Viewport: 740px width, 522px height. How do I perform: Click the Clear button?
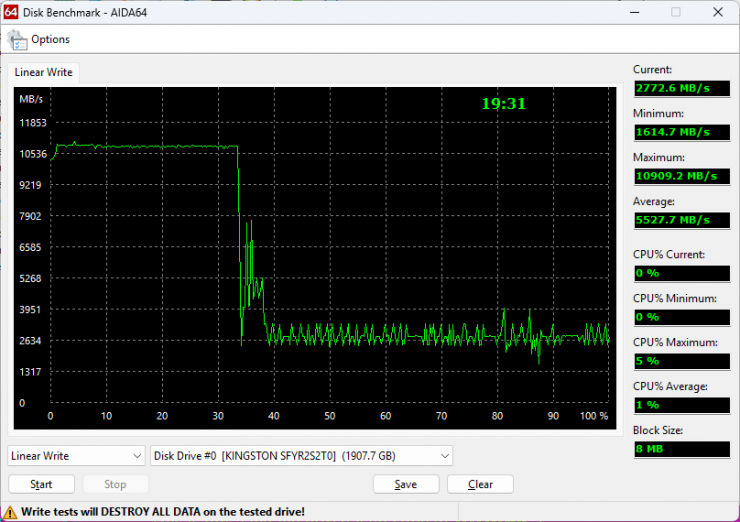(x=480, y=484)
